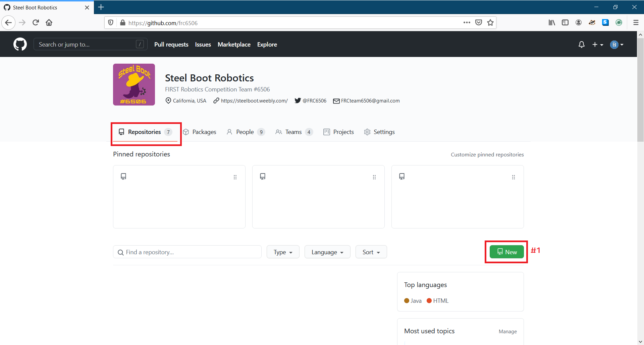The image size is (644, 345).
Task: Click the third pinned repository icon
Action: (402, 177)
